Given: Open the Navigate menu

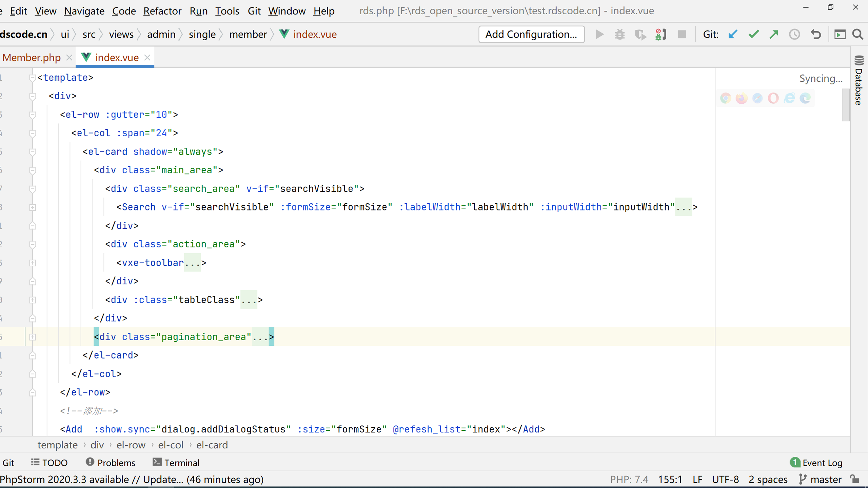Looking at the screenshot, I should [x=84, y=11].
